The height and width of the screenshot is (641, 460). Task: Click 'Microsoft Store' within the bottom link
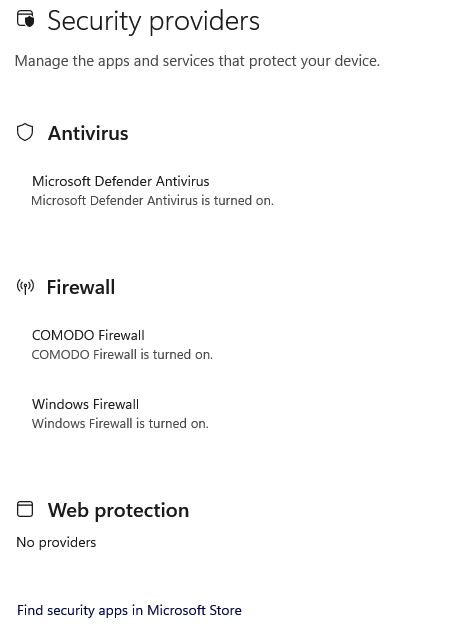(x=194, y=610)
